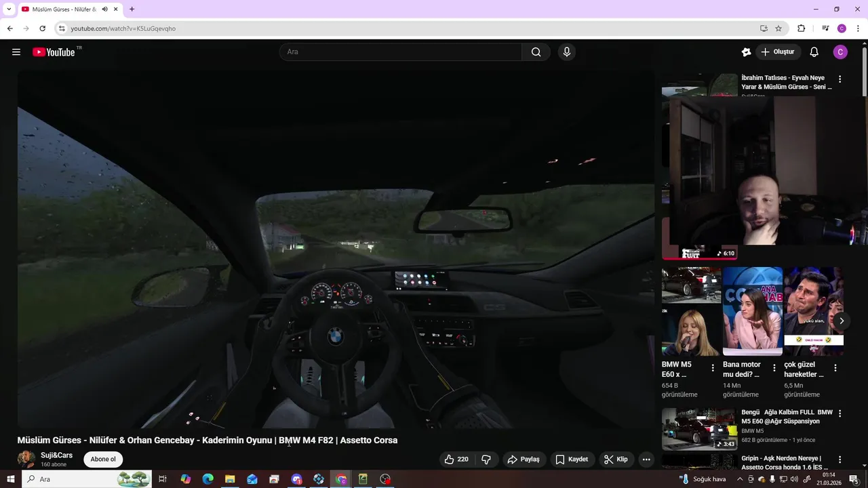This screenshot has height=488, width=868.
Task: Open Bana motor mu dedi short
Action: (752, 311)
